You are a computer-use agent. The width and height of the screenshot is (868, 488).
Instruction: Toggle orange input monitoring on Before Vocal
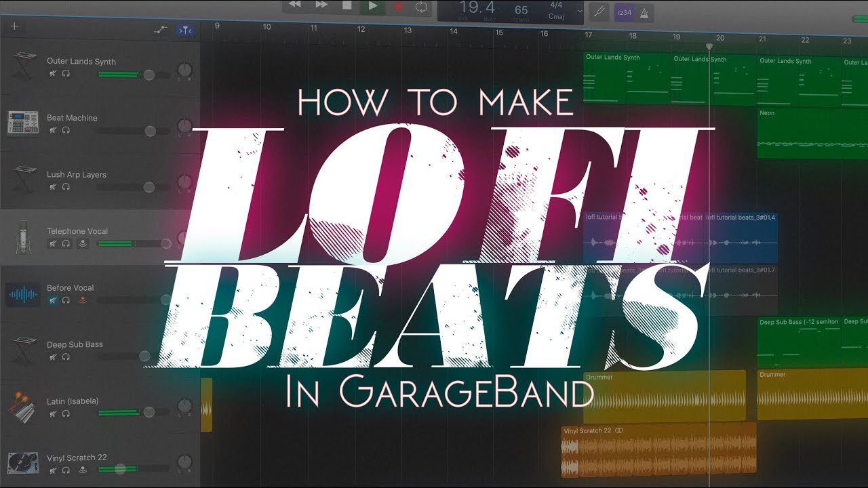click(x=83, y=300)
